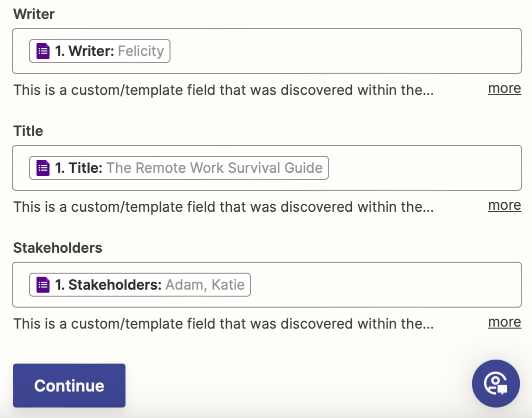Image resolution: width=532 pixels, height=418 pixels.
Task: Expand 'more' under the Stakeholders description
Action: pos(504,322)
